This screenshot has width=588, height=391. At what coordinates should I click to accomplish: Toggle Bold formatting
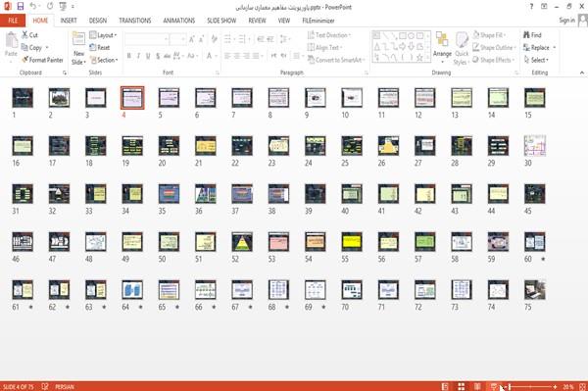pyautogui.click(x=129, y=56)
